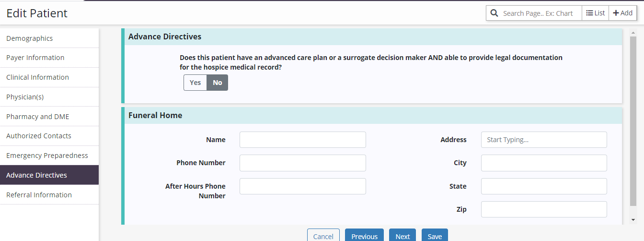Go to Payer Information section

pyautogui.click(x=35, y=58)
